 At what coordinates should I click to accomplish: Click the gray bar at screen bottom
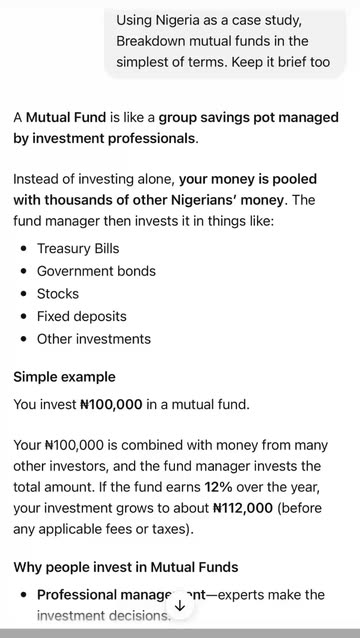coord(180,634)
